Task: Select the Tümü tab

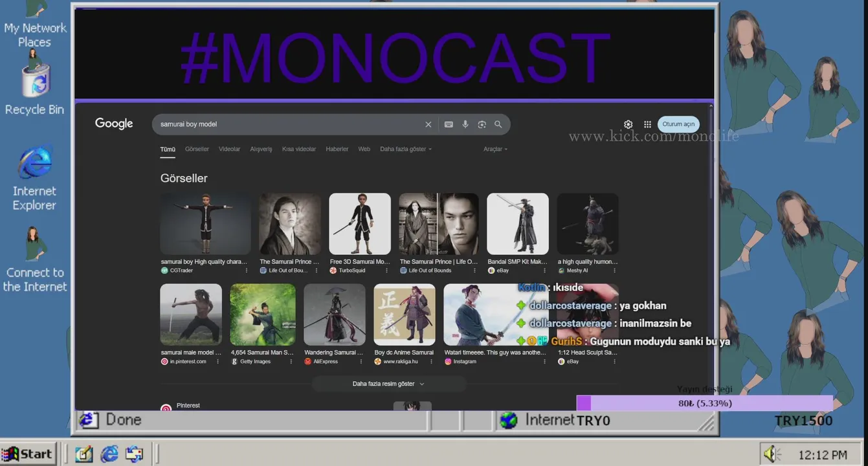Action: coord(168,149)
